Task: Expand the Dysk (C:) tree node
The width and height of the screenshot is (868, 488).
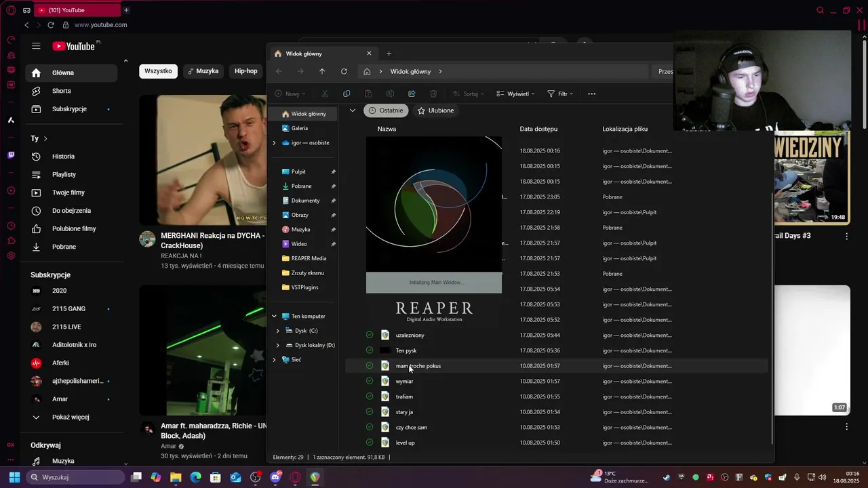Action: tap(277, 331)
